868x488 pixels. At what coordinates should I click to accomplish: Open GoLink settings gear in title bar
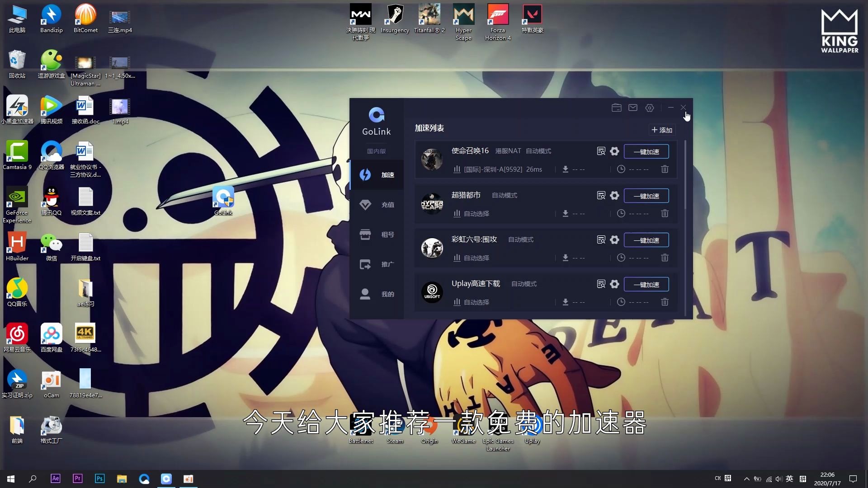[x=650, y=108]
